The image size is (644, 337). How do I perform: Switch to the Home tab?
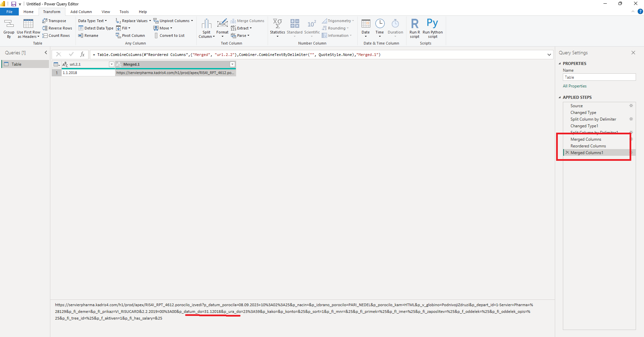tap(29, 12)
